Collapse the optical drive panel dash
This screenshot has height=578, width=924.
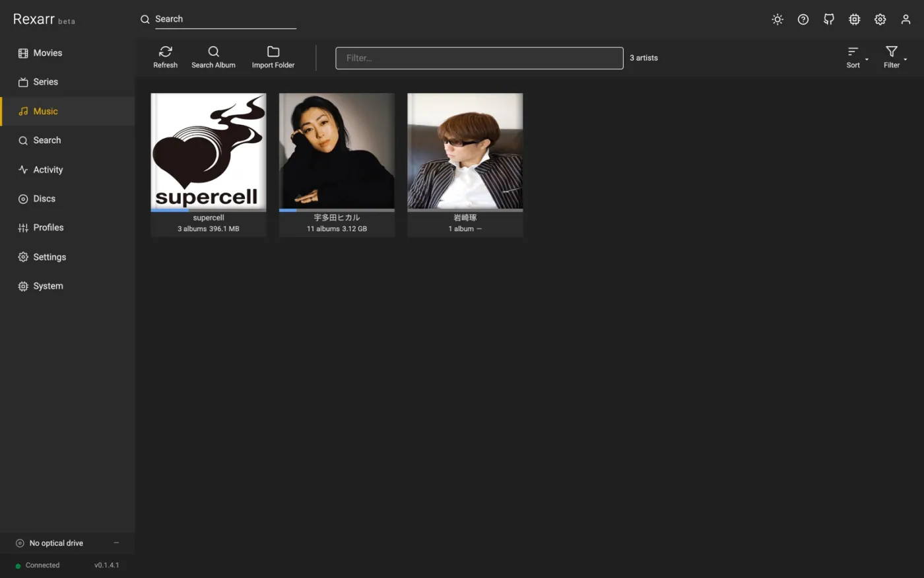point(116,543)
